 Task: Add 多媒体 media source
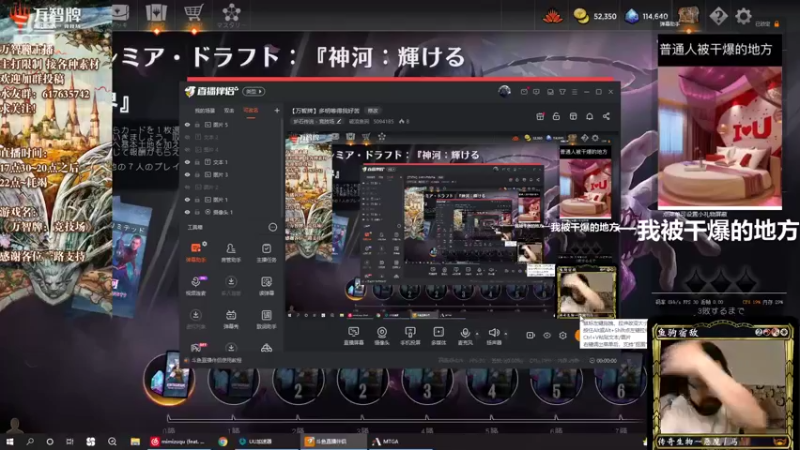(x=438, y=336)
